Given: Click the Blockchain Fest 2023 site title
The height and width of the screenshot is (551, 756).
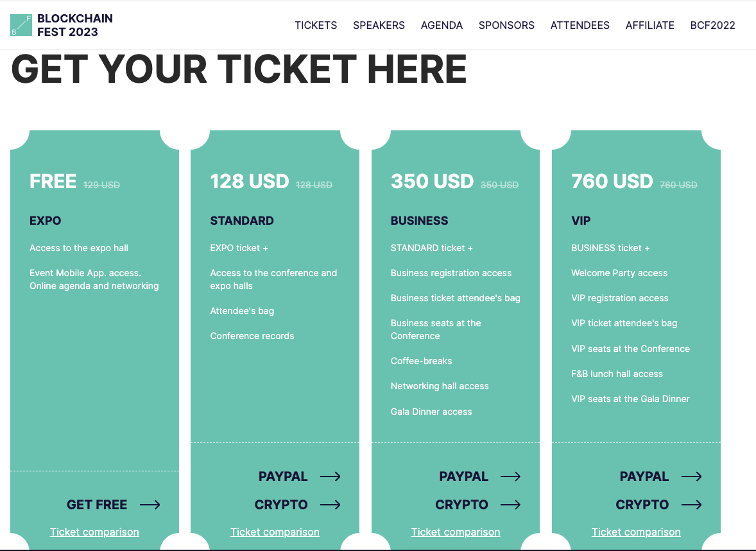Looking at the screenshot, I should [x=75, y=25].
